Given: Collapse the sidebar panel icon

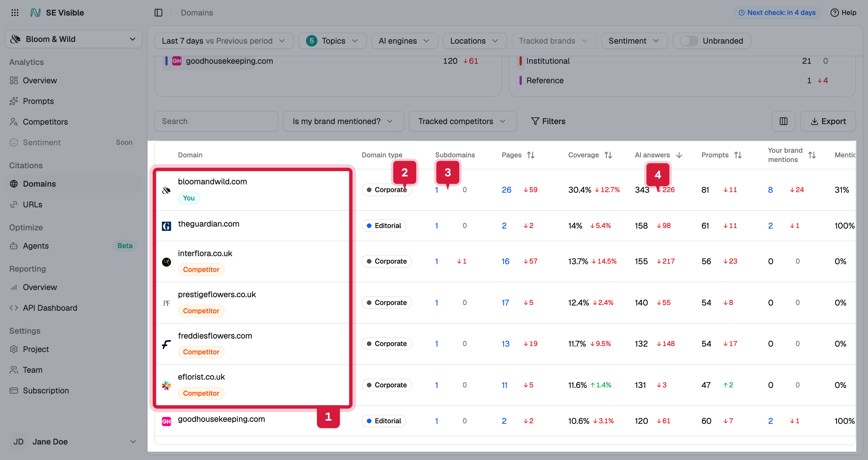Looking at the screenshot, I should pos(158,12).
